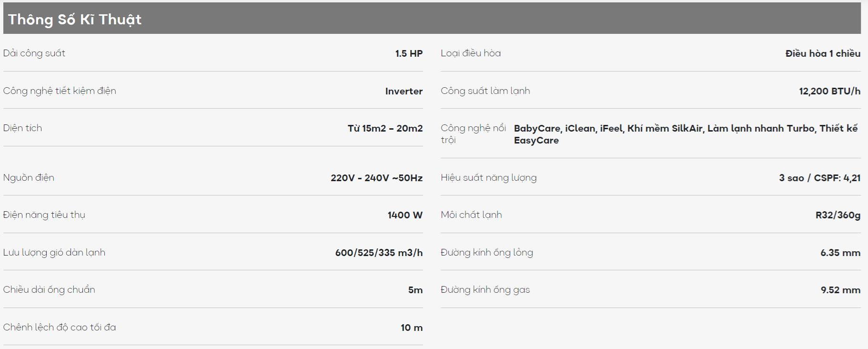Click the "Công nghệ nổi trội" label

point(473,134)
